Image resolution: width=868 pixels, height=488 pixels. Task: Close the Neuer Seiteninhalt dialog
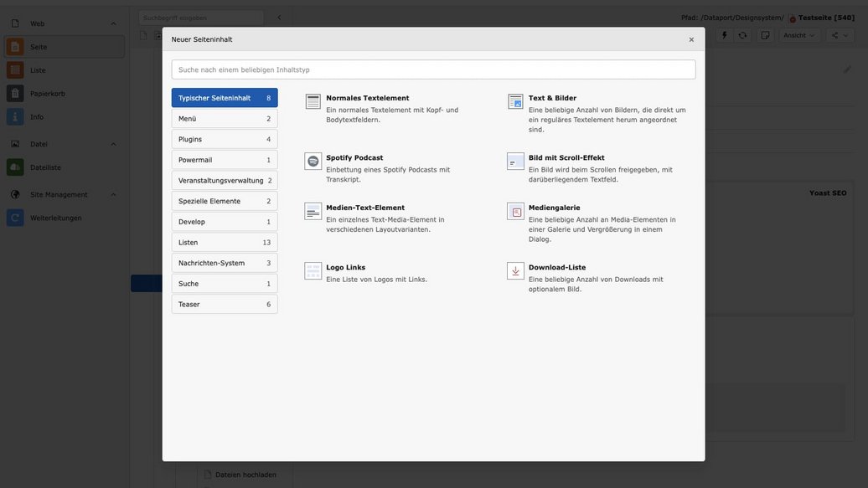pyautogui.click(x=691, y=39)
